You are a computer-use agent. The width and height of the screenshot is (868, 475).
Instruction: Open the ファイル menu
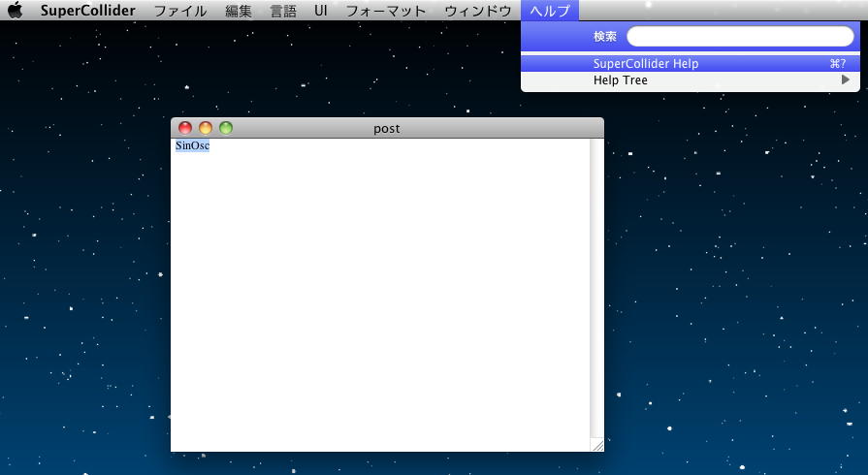coord(180,11)
